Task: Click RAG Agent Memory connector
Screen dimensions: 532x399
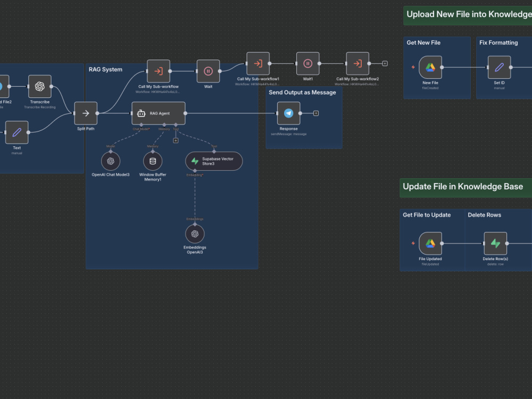Action: [164, 125]
